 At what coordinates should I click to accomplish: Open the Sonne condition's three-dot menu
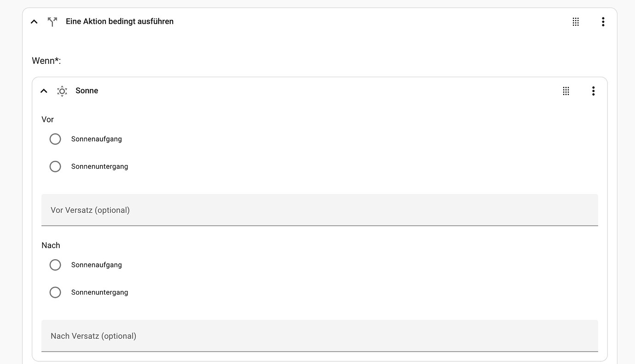(x=593, y=91)
